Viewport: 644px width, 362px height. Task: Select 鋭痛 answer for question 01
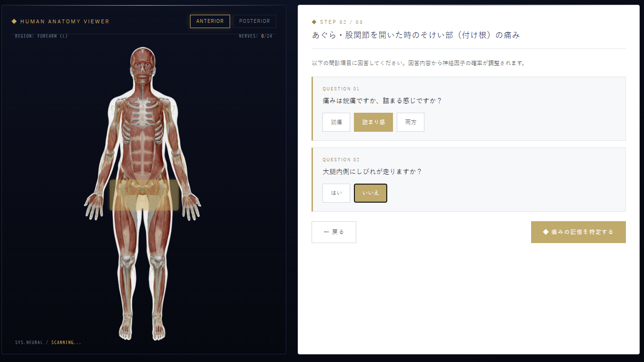[336, 122]
